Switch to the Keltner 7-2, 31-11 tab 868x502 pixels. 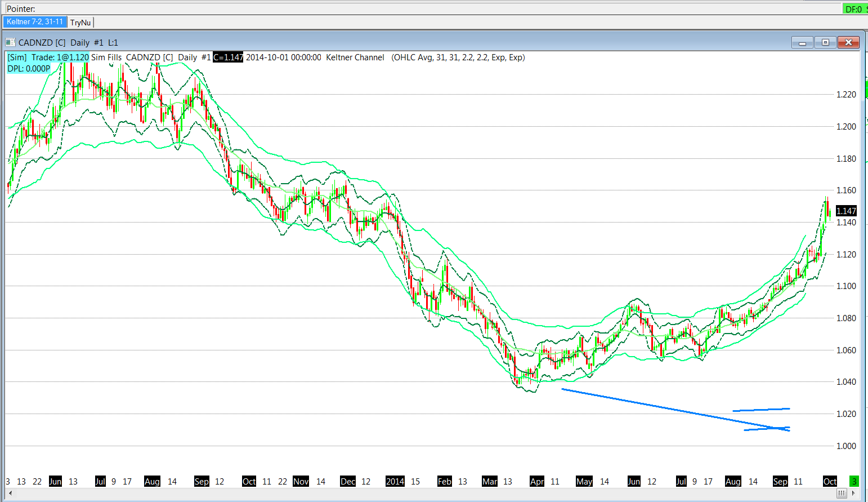point(35,22)
